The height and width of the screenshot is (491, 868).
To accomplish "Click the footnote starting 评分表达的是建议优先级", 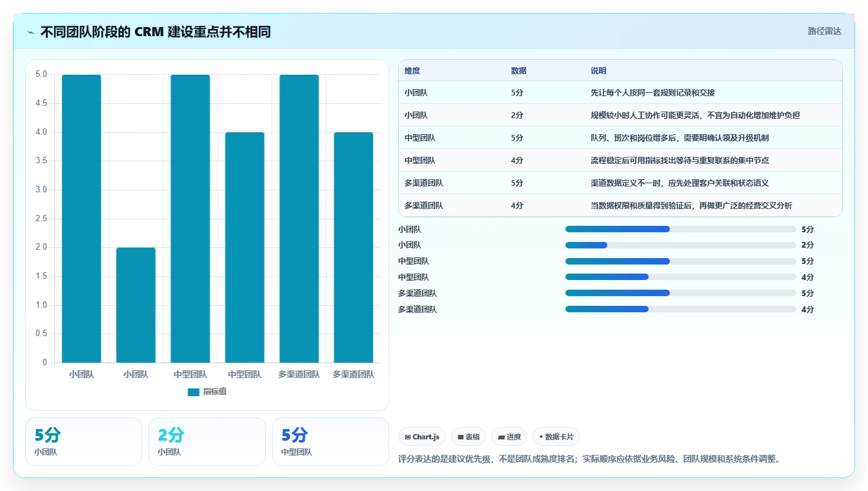I will click(x=590, y=459).
